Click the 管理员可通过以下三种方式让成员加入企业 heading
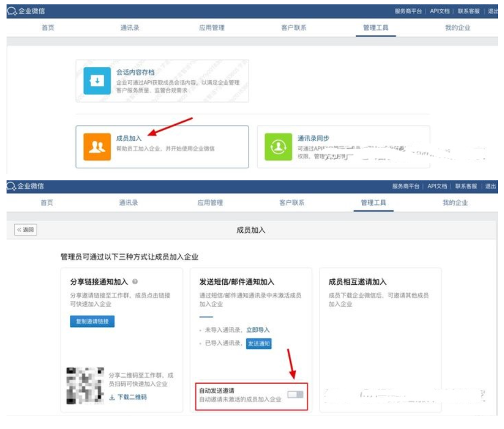The height and width of the screenshot is (429, 504). (129, 257)
